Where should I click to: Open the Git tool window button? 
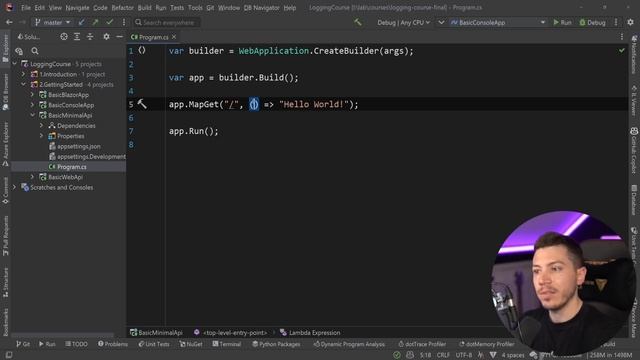tap(23, 344)
